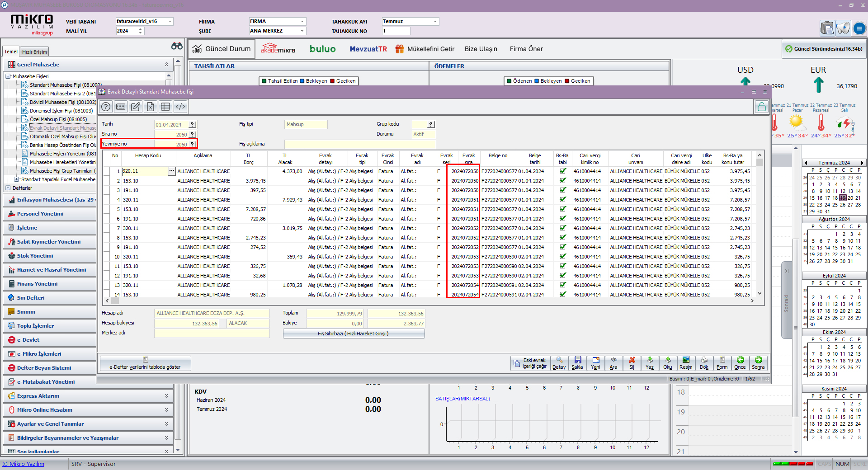
Task: Open Resim image button
Action: (x=686, y=363)
